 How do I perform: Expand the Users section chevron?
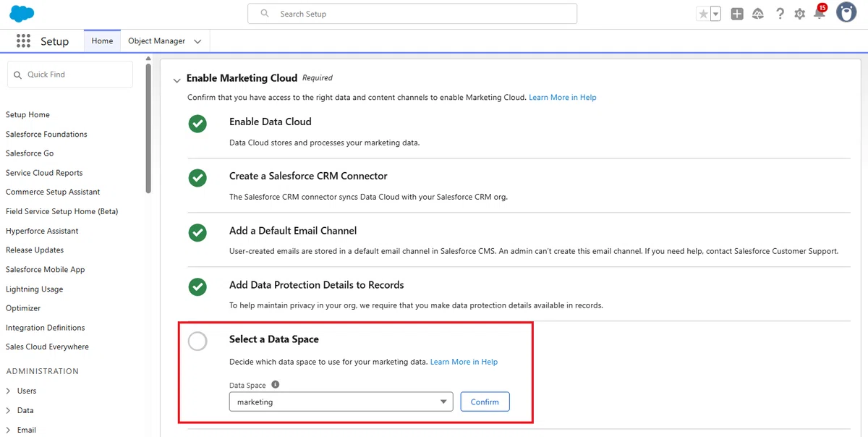[x=9, y=391]
